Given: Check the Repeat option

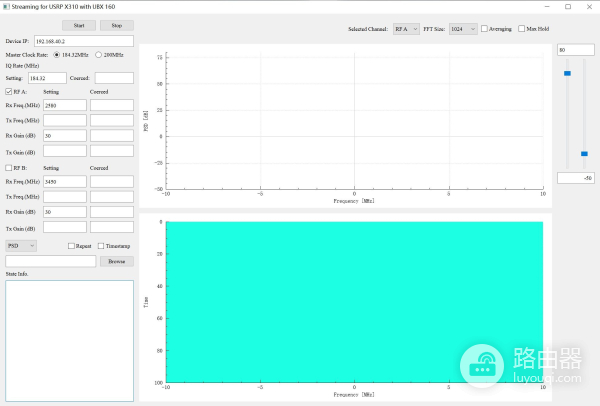Looking at the screenshot, I should [71, 245].
